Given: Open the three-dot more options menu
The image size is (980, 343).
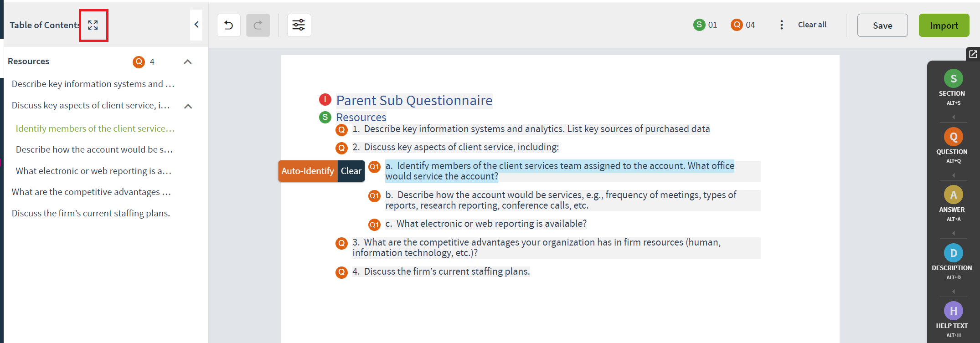Looking at the screenshot, I should point(782,25).
